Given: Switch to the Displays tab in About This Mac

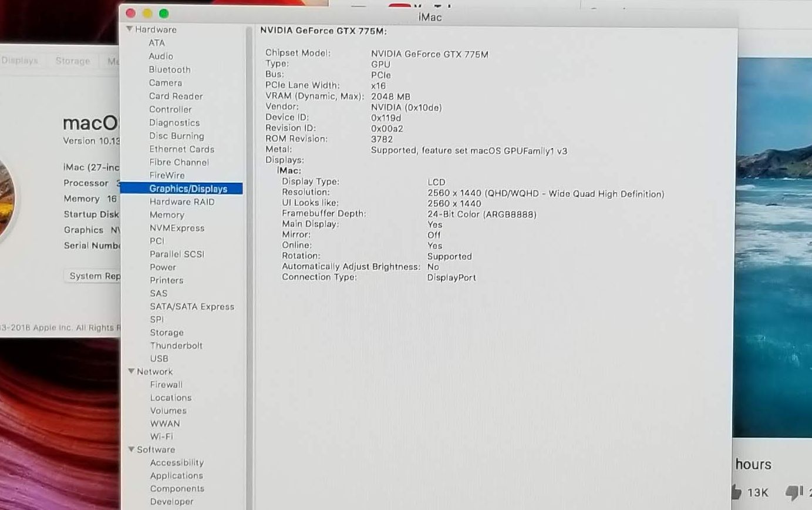Looking at the screenshot, I should 20,61.
